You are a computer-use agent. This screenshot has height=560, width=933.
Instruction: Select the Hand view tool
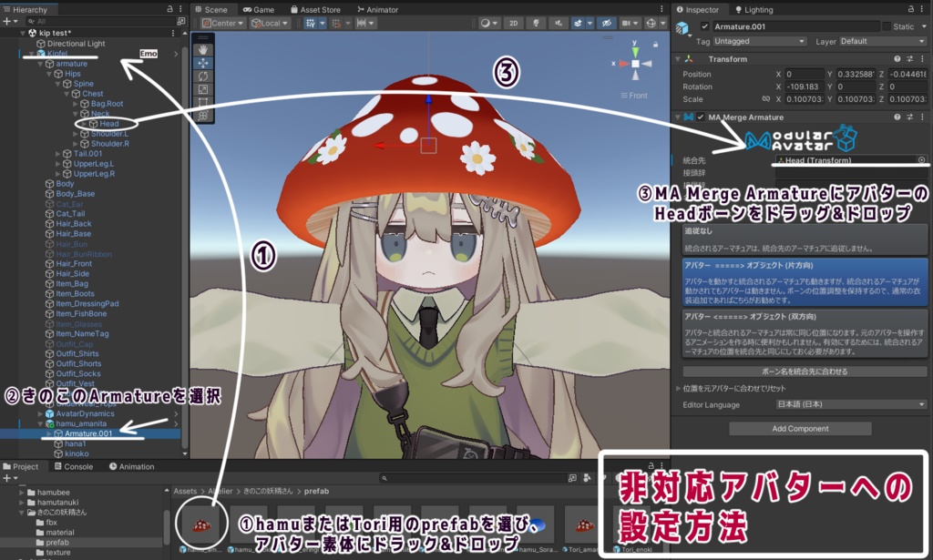coord(203,49)
